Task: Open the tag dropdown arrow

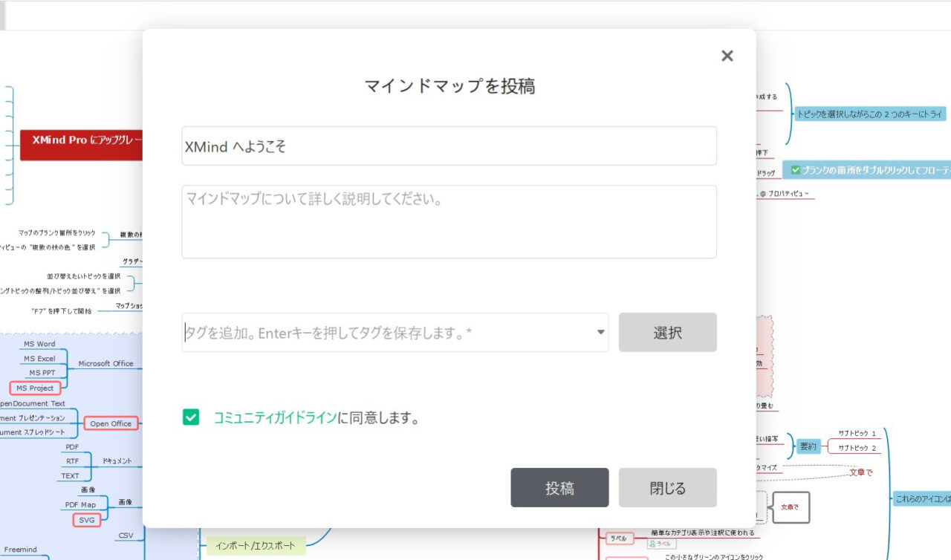Action: pos(600,333)
